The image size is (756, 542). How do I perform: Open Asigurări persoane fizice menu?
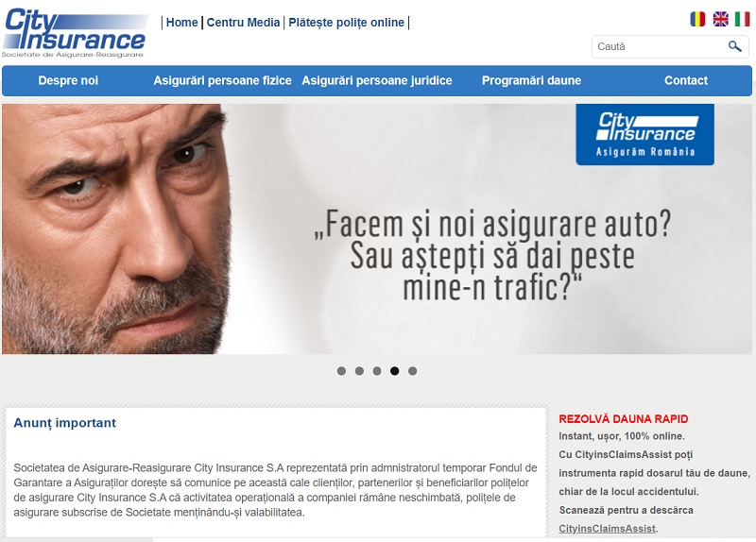222,80
